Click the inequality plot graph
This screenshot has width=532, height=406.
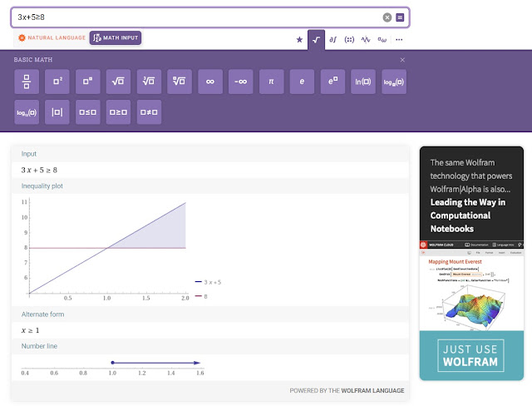pos(106,249)
